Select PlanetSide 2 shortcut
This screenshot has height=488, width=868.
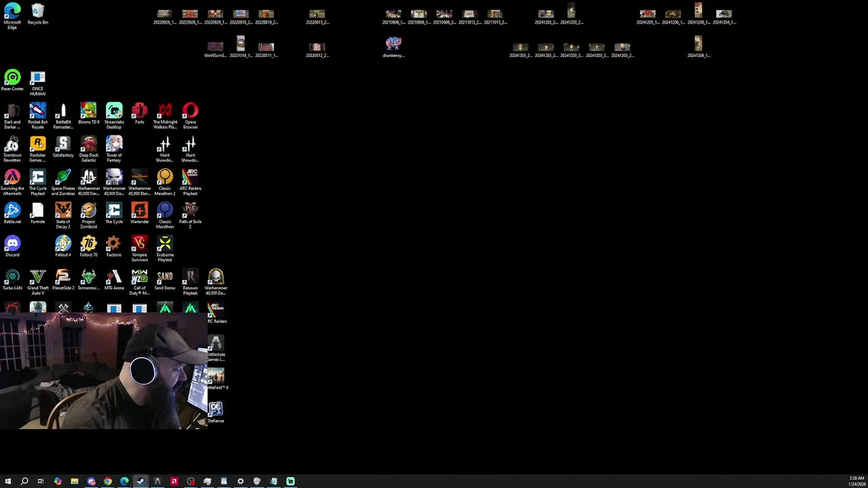(63, 280)
